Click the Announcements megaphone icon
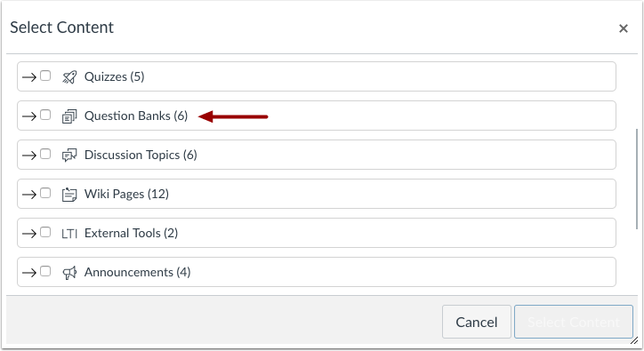This screenshot has height=351, width=644. pyautogui.click(x=69, y=273)
